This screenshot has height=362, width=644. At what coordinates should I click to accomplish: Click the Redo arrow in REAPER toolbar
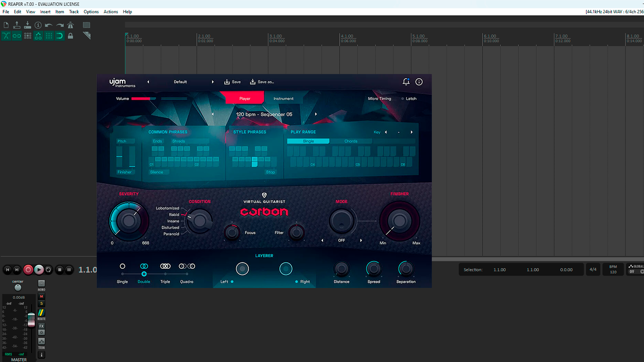(60, 25)
